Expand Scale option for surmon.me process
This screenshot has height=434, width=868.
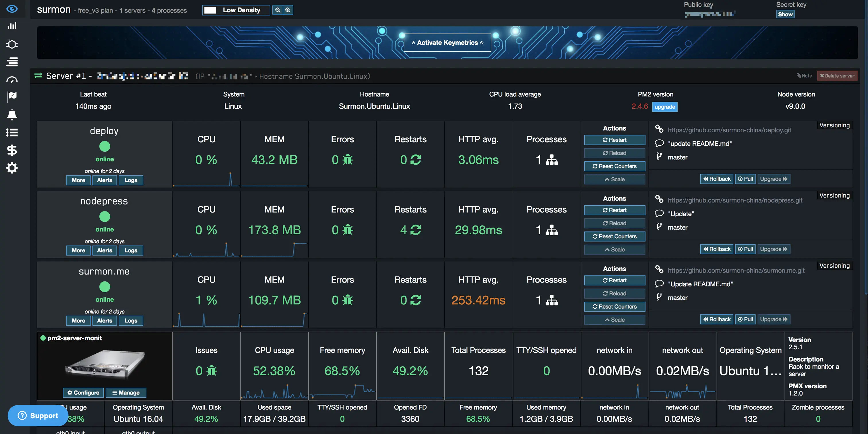point(614,320)
